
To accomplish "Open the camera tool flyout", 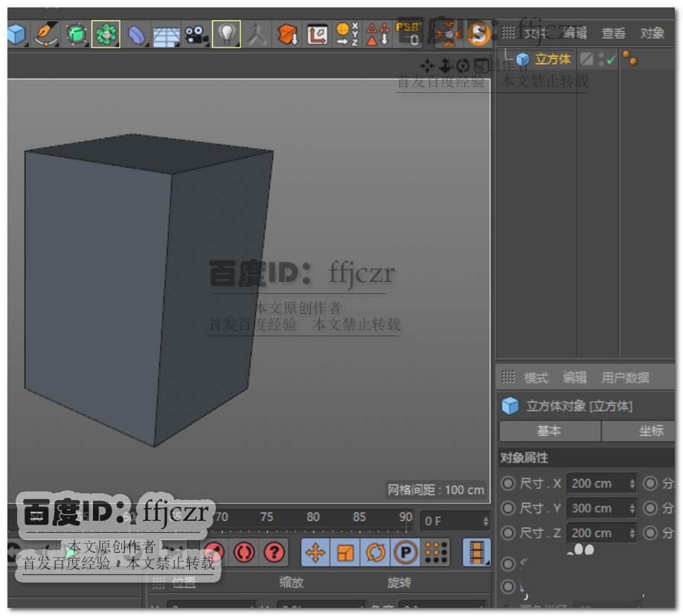I will point(196,35).
